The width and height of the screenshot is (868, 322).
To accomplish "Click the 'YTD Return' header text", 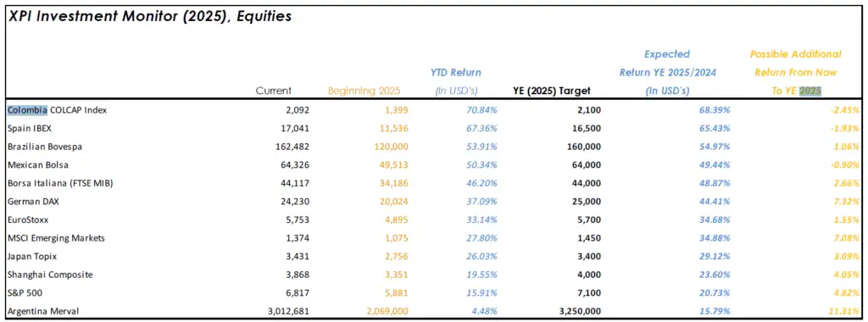I will tap(455, 72).
